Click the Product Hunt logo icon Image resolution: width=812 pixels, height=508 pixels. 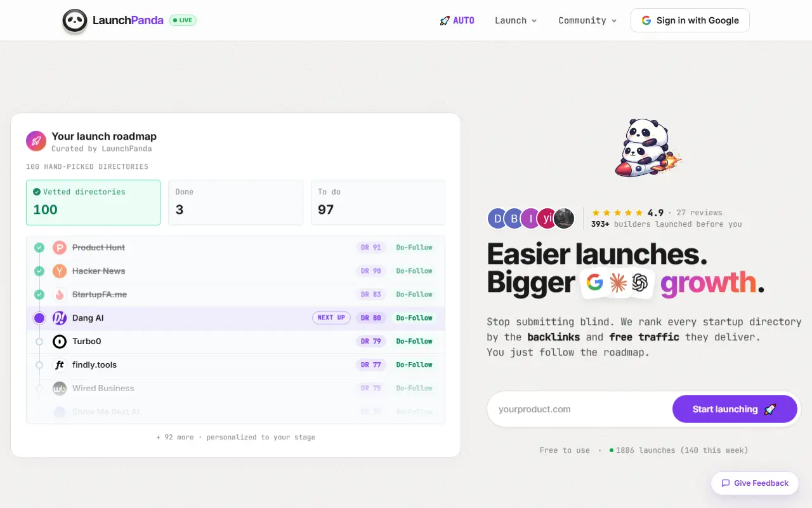[x=59, y=248]
